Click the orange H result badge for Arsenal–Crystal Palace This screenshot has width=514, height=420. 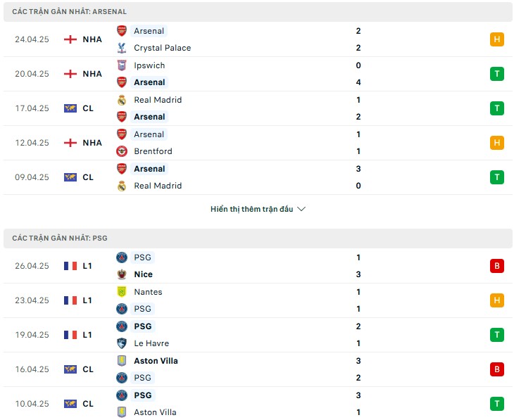tap(497, 39)
